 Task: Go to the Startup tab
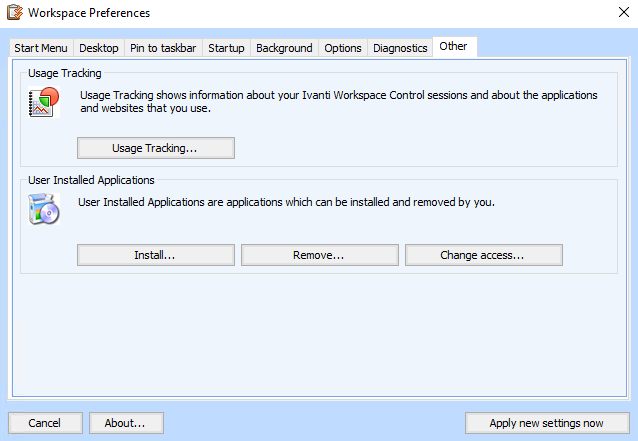point(226,48)
